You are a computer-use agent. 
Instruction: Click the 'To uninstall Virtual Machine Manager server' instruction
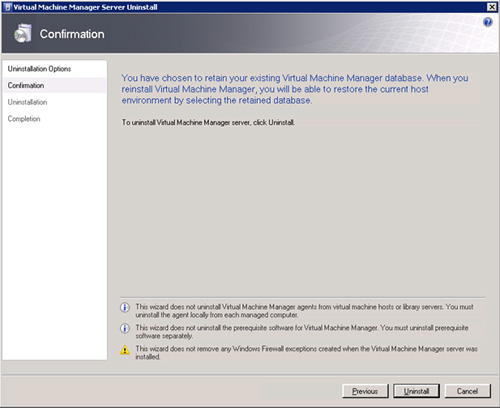coord(208,122)
